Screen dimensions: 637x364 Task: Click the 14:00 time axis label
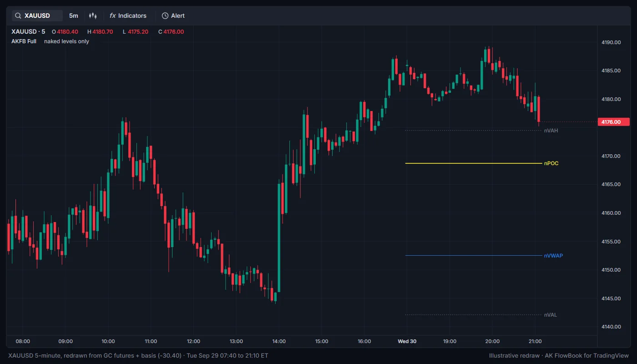(x=279, y=341)
